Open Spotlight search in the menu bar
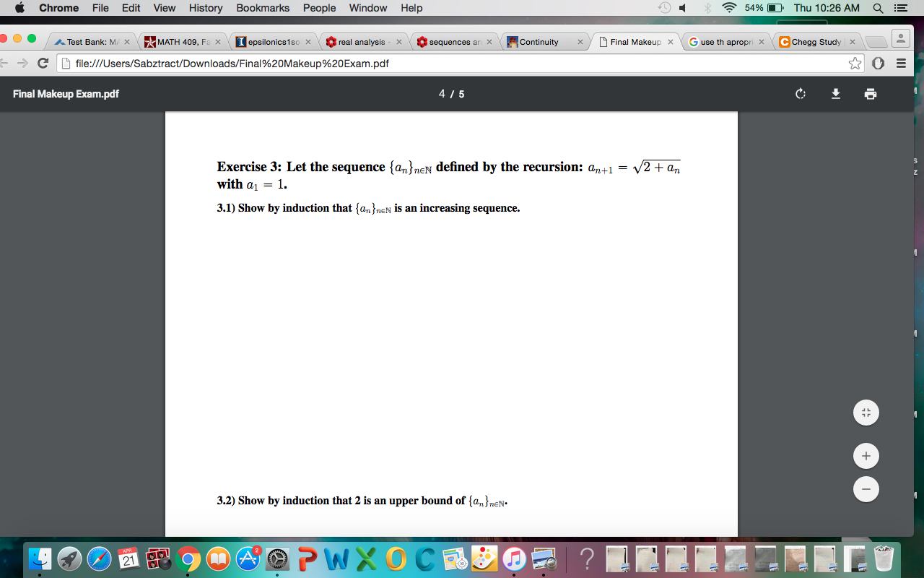Screen dimensions: 924x578 (x=878, y=8)
